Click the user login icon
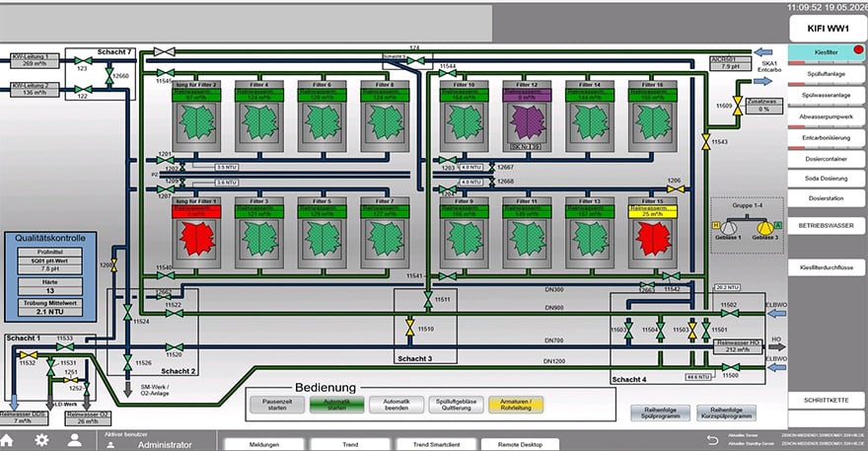Screen dimensions: 868x451 click(75, 440)
